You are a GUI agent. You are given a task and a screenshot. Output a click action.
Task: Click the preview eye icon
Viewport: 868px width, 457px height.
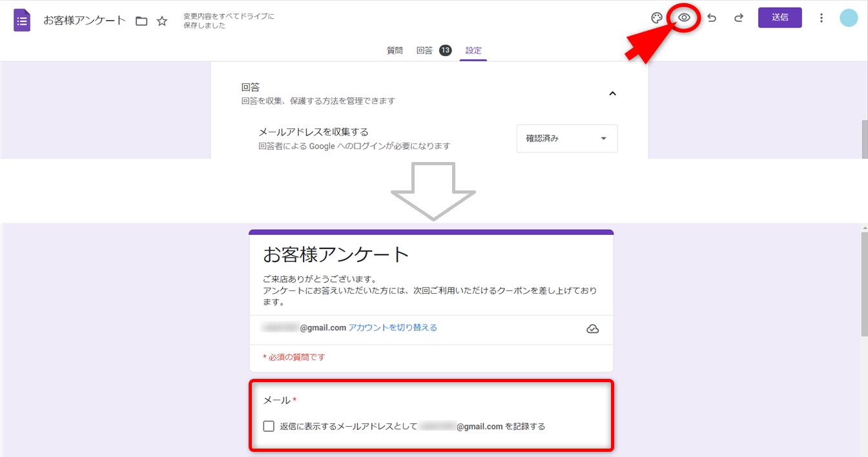click(x=684, y=18)
